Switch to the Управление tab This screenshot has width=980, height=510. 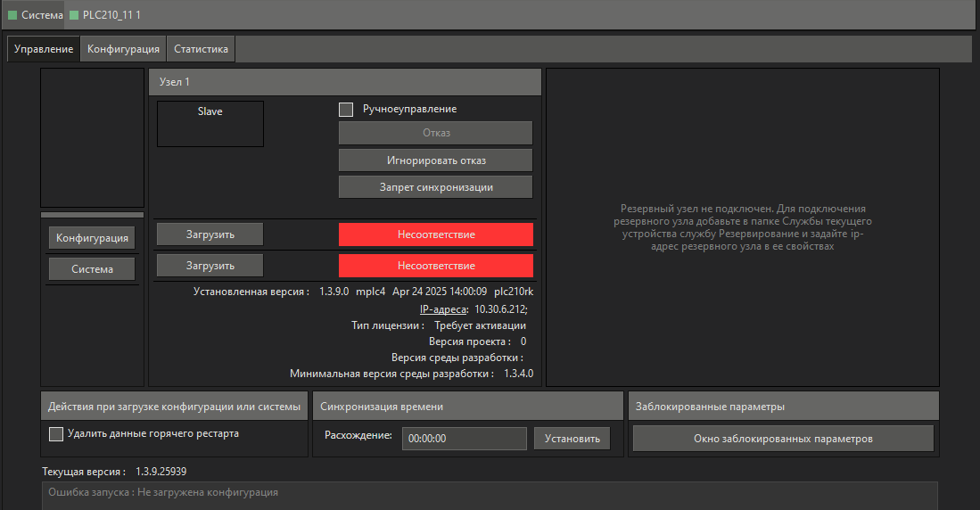(x=44, y=49)
